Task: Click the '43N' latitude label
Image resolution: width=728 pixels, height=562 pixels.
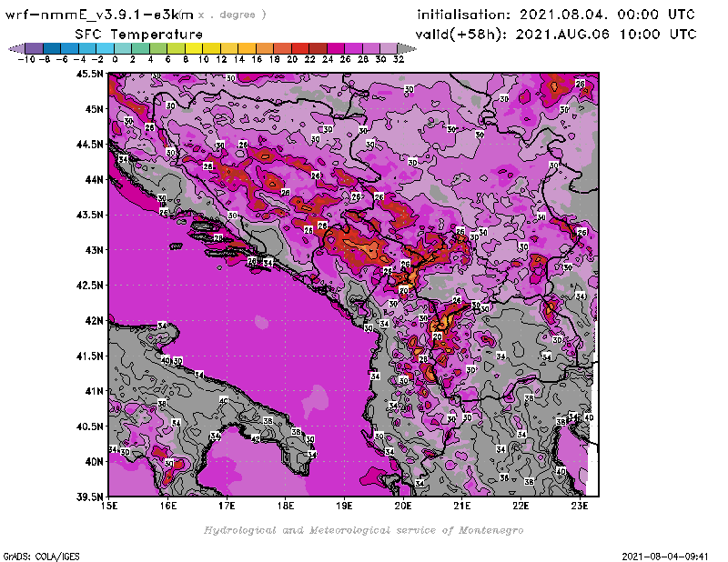Action: click(x=94, y=250)
